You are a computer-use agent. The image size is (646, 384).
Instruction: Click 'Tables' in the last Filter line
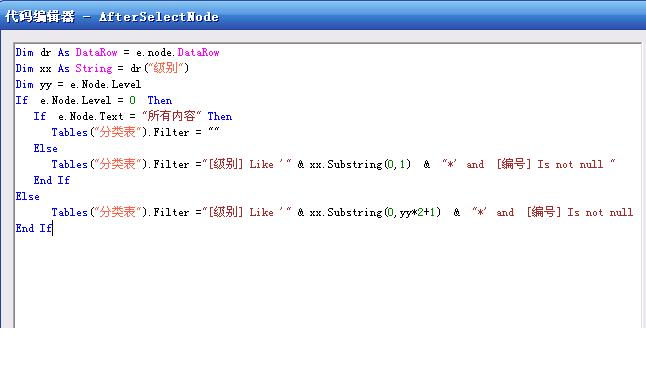point(70,213)
